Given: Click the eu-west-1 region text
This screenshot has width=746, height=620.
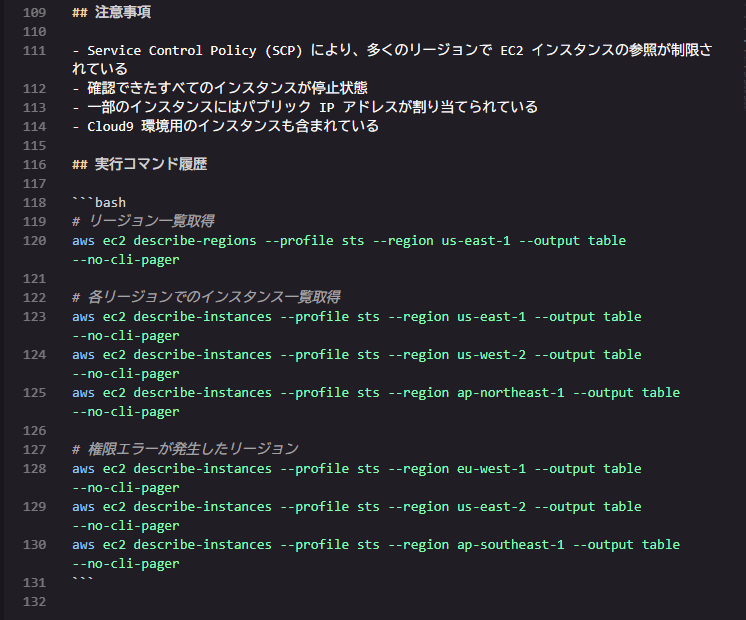Looking at the screenshot, I should point(491,469).
